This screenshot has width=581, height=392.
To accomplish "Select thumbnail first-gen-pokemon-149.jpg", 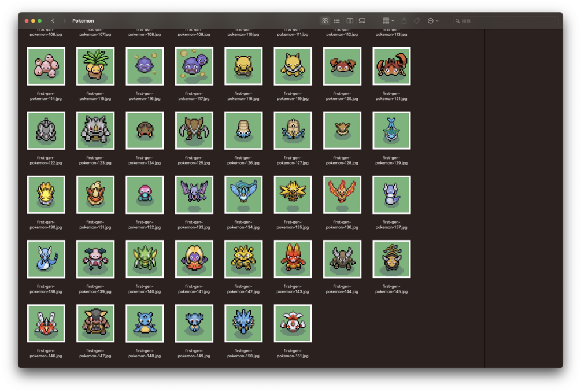I will [x=194, y=323].
